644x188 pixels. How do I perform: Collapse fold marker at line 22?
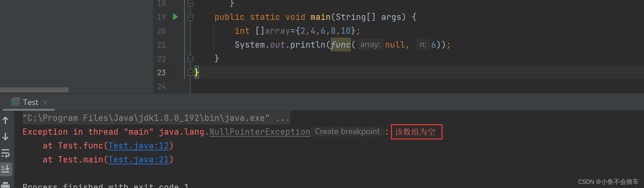(190, 58)
